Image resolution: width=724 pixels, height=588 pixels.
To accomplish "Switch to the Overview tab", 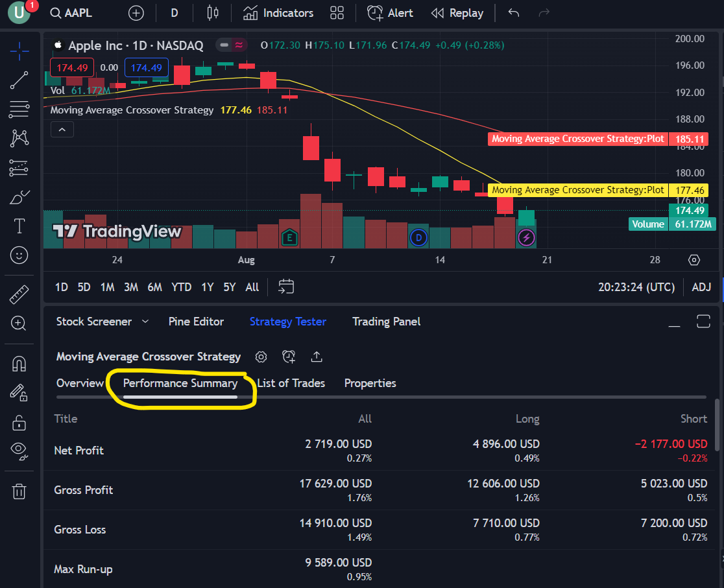I will (80, 383).
